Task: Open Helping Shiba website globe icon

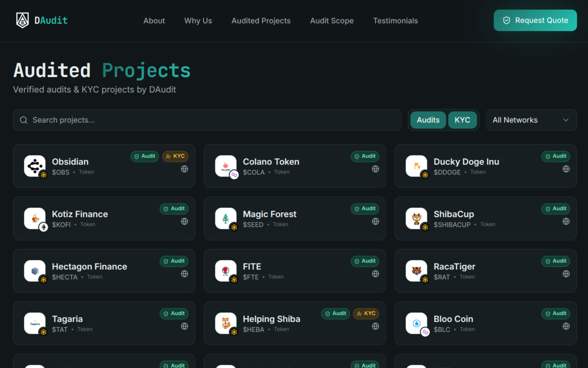Action: coord(375,326)
